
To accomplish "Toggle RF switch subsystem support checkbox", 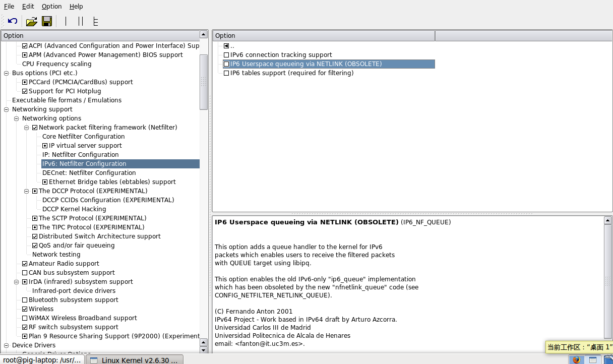I will (25, 327).
